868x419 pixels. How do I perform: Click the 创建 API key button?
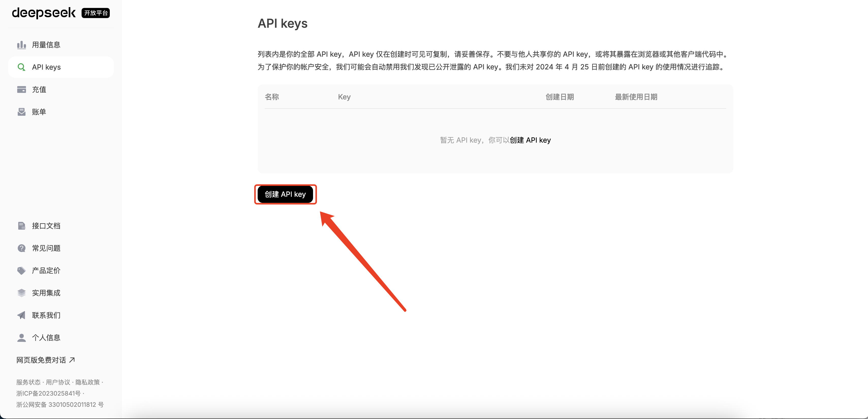point(285,194)
